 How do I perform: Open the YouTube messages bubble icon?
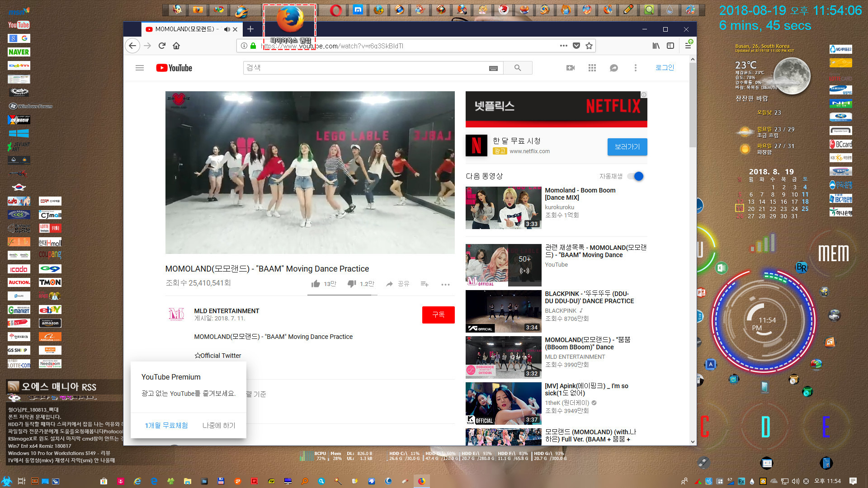(614, 68)
